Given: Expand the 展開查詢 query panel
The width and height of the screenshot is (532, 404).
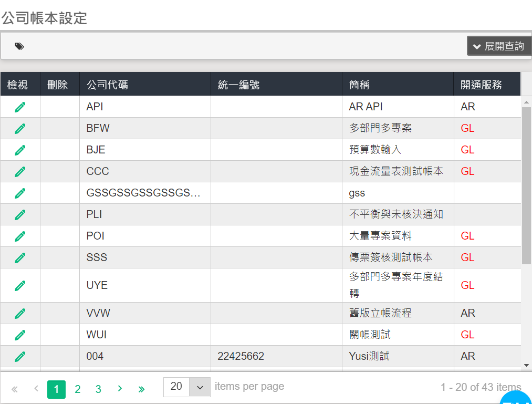Looking at the screenshot, I should click(x=499, y=46).
